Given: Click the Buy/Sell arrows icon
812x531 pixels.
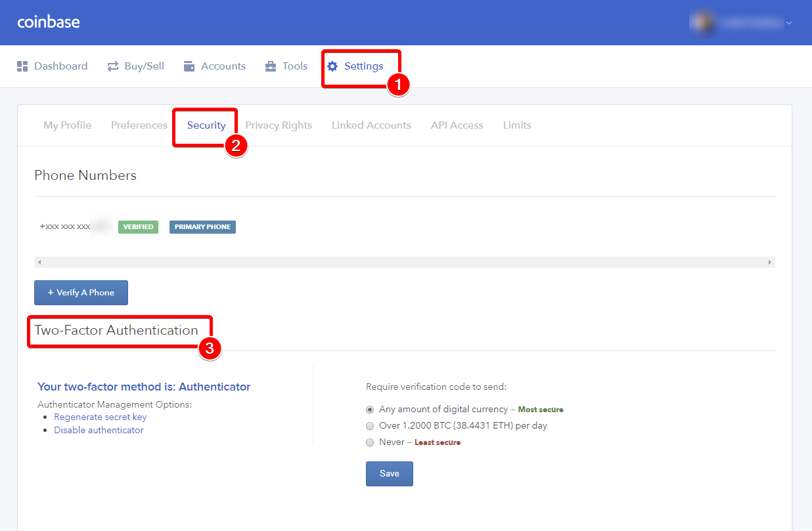Looking at the screenshot, I should pos(113,66).
